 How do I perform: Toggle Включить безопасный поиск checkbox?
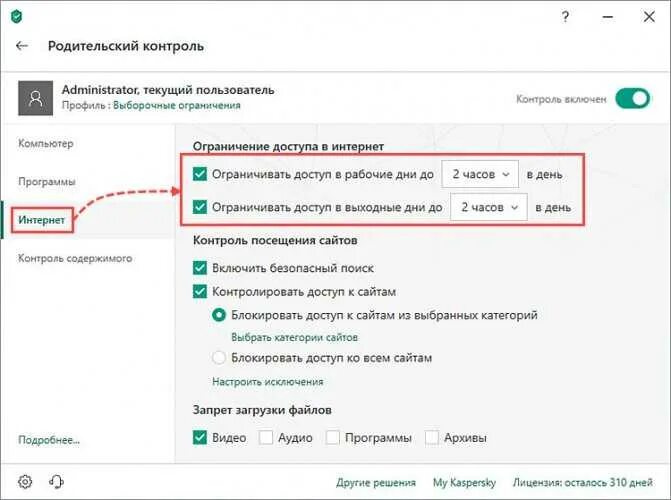tap(200, 268)
